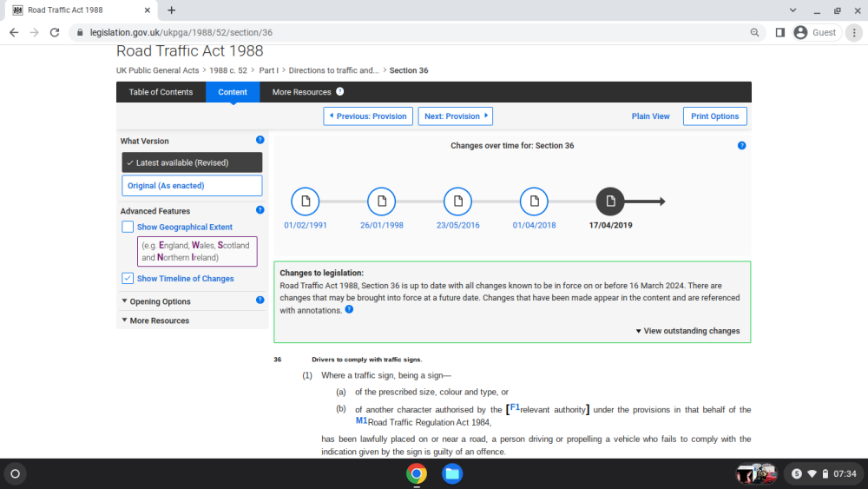This screenshot has height=489, width=868.
Task: Go to Previous: Provision
Action: pyautogui.click(x=368, y=116)
